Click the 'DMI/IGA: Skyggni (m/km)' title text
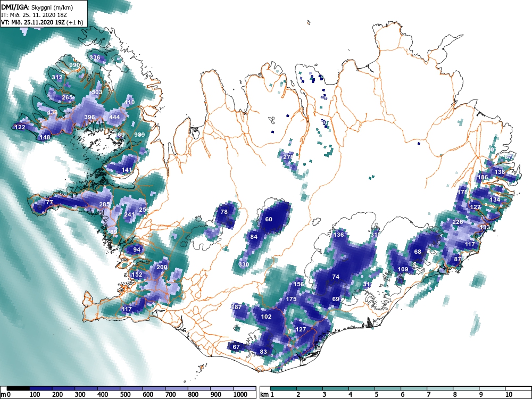 37,7
